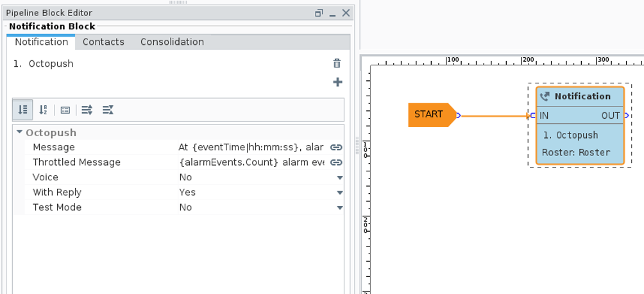The height and width of the screenshot is (294, 644).
Task: Collapse all property categories
Action: pos(108,110)
